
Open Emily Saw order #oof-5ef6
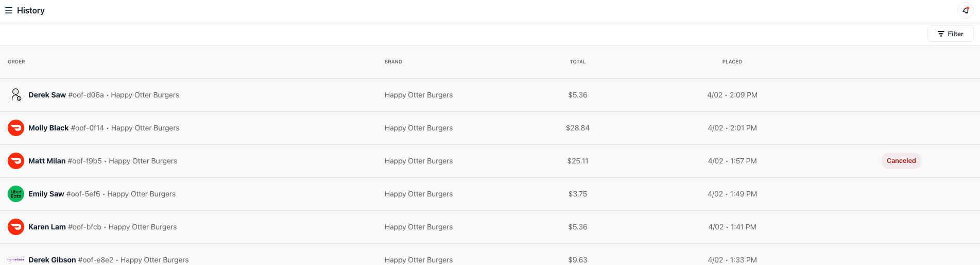[x=102, y=194]
